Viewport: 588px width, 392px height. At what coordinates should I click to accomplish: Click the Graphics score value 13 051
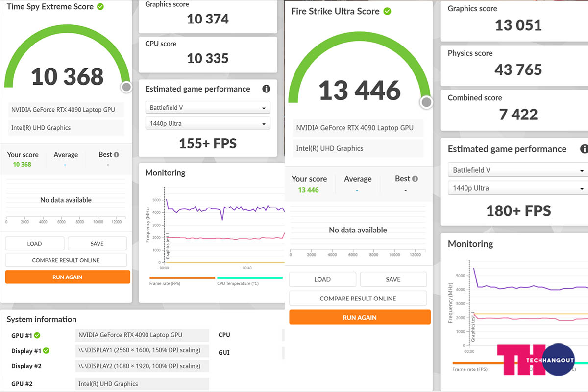click(x=518, y=25)
